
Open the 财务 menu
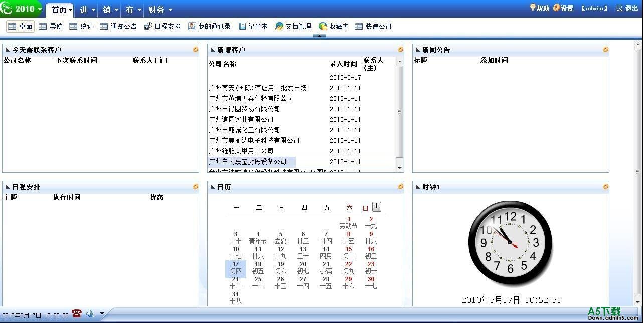[x=156, y=10]
